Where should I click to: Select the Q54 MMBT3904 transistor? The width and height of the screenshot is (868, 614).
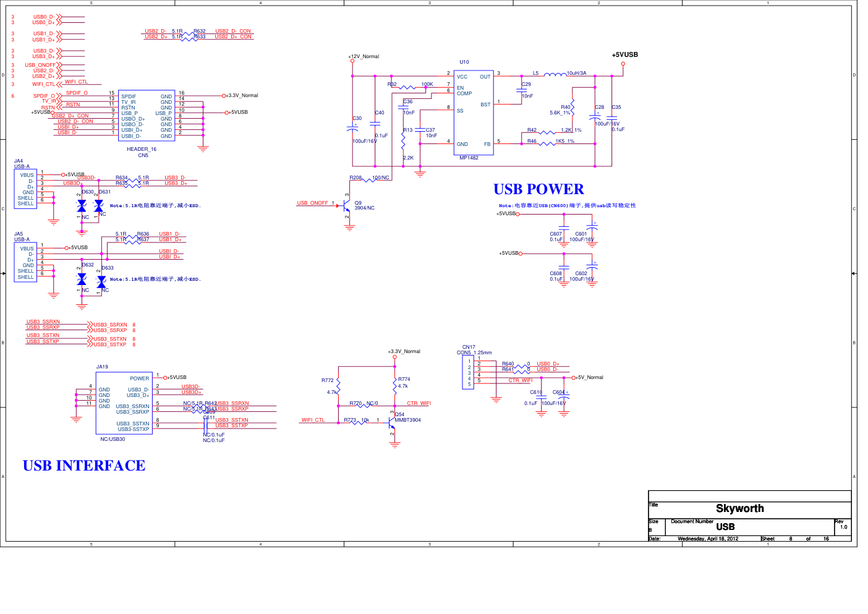point(391,423)
